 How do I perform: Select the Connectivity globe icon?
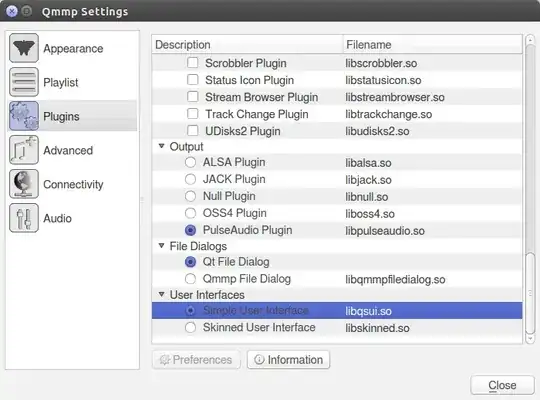point(24,184)
